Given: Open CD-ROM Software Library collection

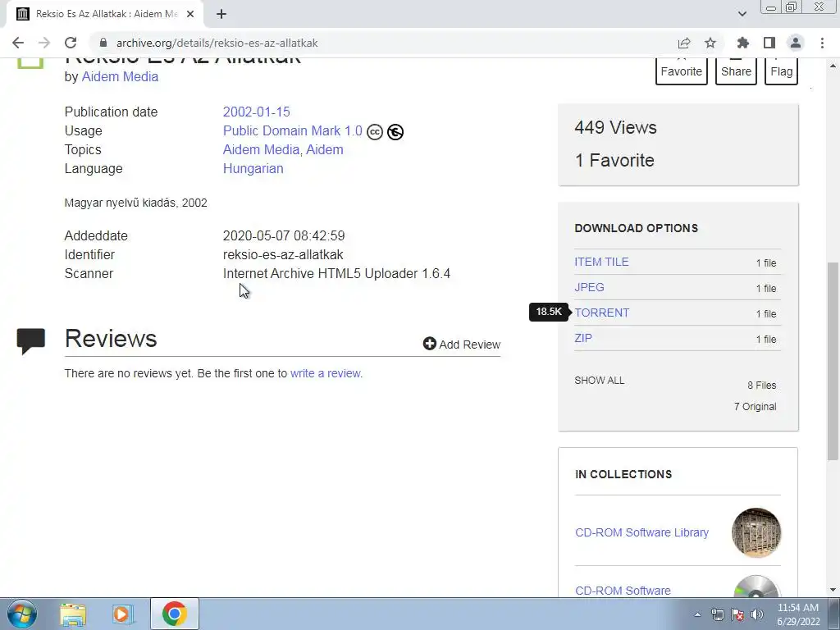Looking at the screenshot, I should click(x=641, y=532).
